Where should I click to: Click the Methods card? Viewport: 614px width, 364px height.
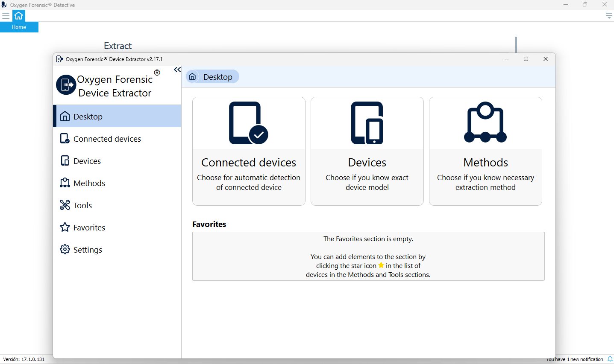point(485,151)
